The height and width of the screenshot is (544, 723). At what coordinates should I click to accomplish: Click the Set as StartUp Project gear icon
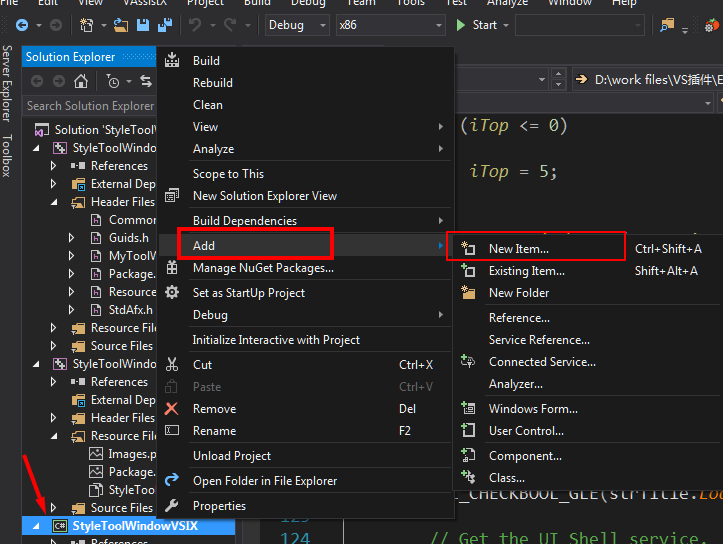[x=172, y=293]
